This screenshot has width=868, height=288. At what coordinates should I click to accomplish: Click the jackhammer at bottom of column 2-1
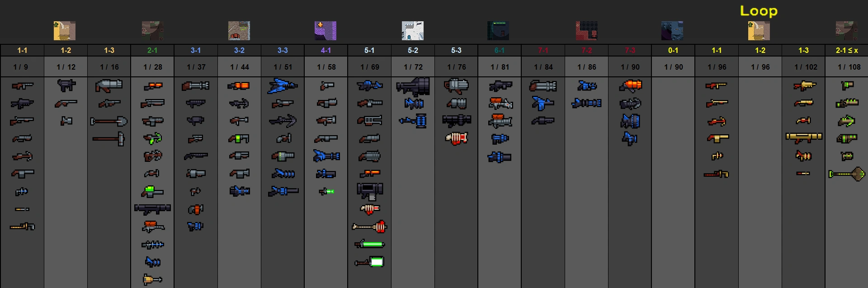(x=152, y=279)
